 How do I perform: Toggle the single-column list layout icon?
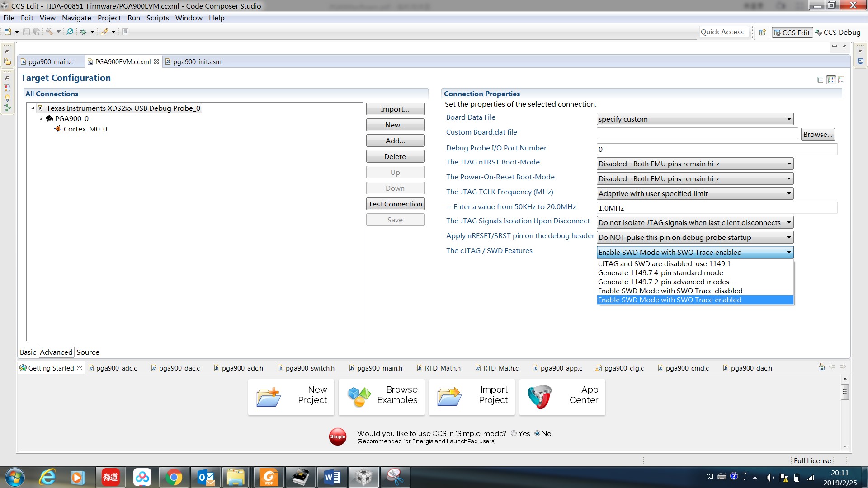(x=841, y=80)
